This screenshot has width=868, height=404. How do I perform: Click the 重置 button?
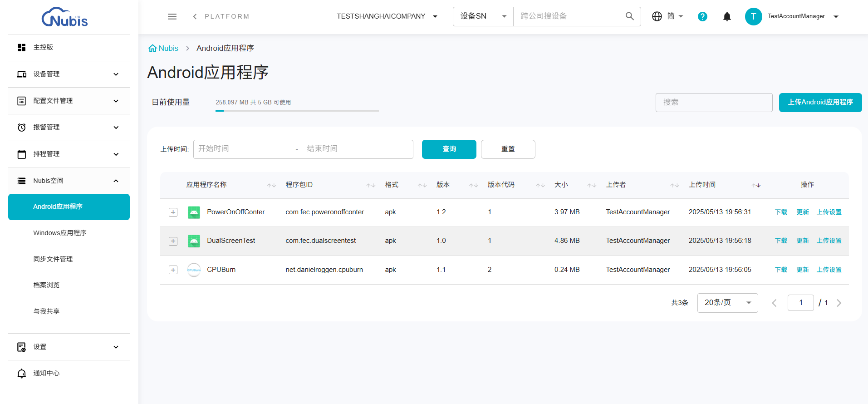(508, 149)
